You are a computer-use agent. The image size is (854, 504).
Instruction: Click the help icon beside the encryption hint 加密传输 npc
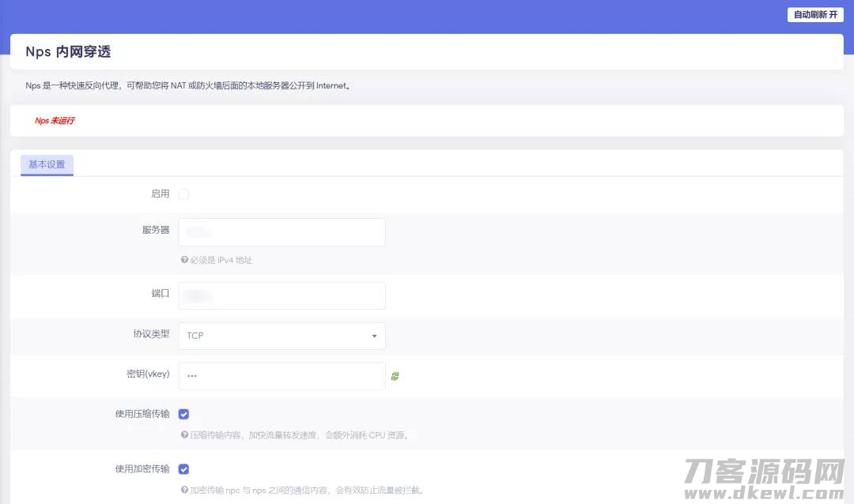pos(184,490)
